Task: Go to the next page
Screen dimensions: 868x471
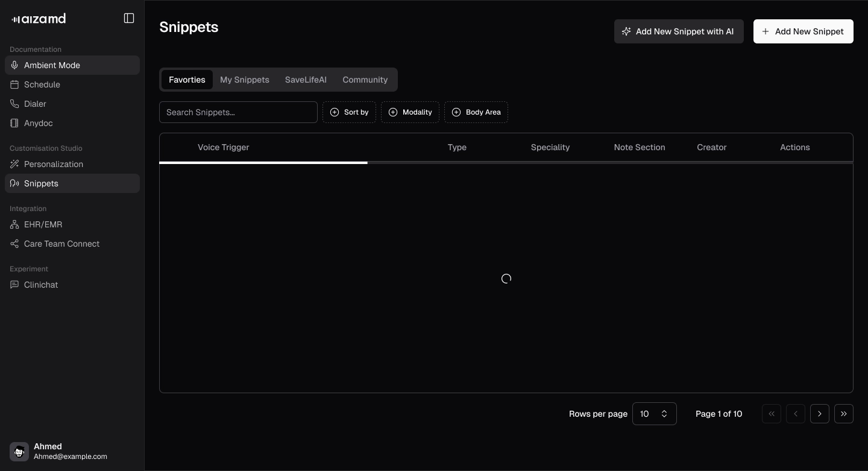Action: point(820,414)
